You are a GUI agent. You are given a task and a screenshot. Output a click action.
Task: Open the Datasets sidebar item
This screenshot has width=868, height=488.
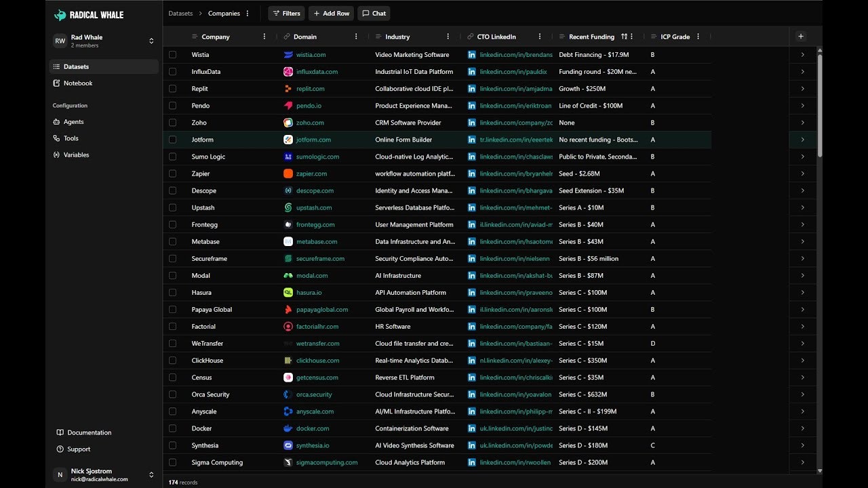click(104, 66)
